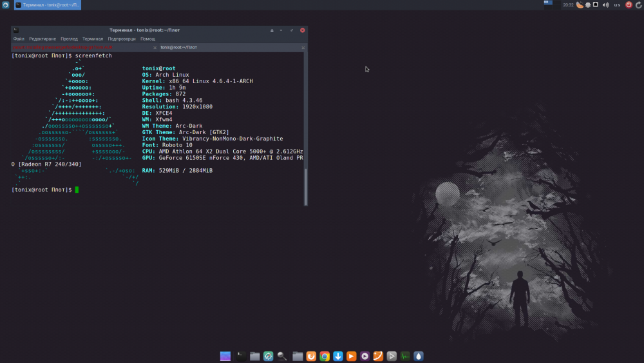This screenshot has height=363, width=644.
Task: Click the network connection tray icon
Action: tap(596, 5)
